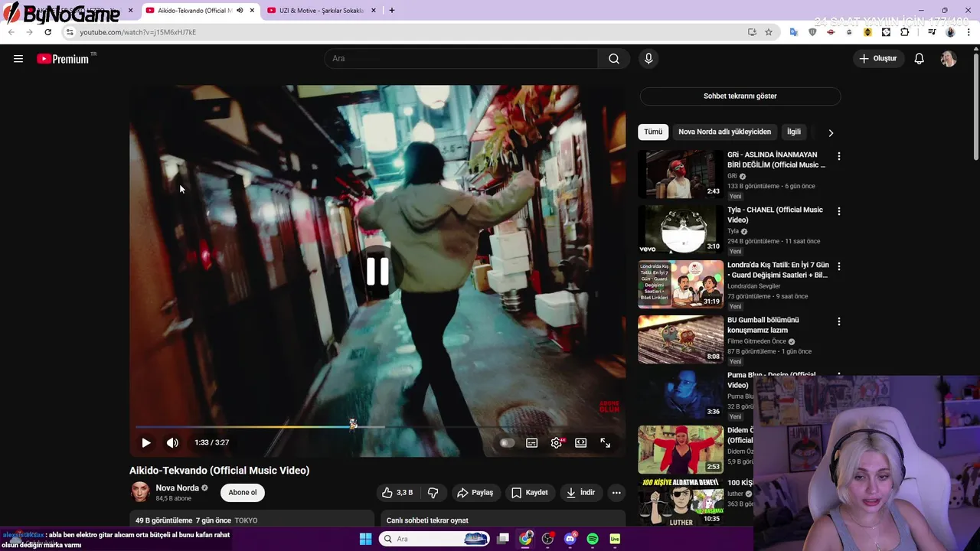Enter fullscreen mode
This screenshot has height=551, width=980.
[x=606, y=443]
